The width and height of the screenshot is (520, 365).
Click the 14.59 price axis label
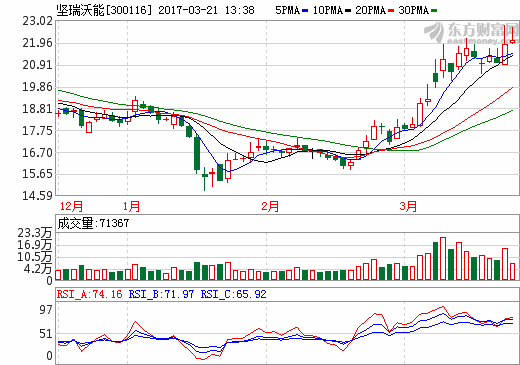pyautogui.click(x=37, y=196)
